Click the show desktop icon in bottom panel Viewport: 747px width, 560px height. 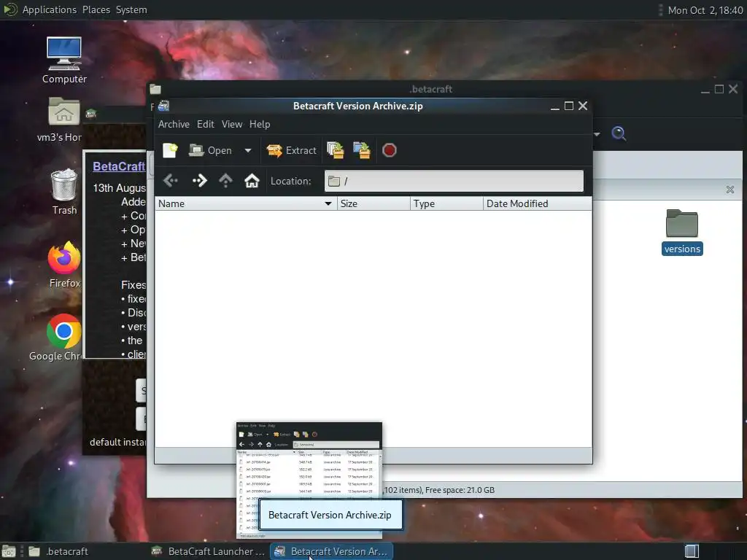click(9, 551)
